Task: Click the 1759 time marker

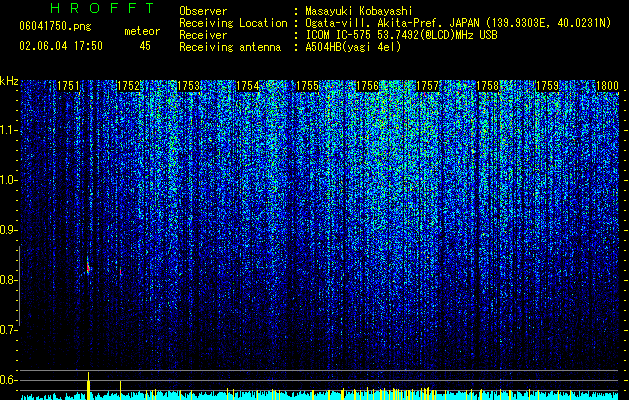Action: coord(547,86)
